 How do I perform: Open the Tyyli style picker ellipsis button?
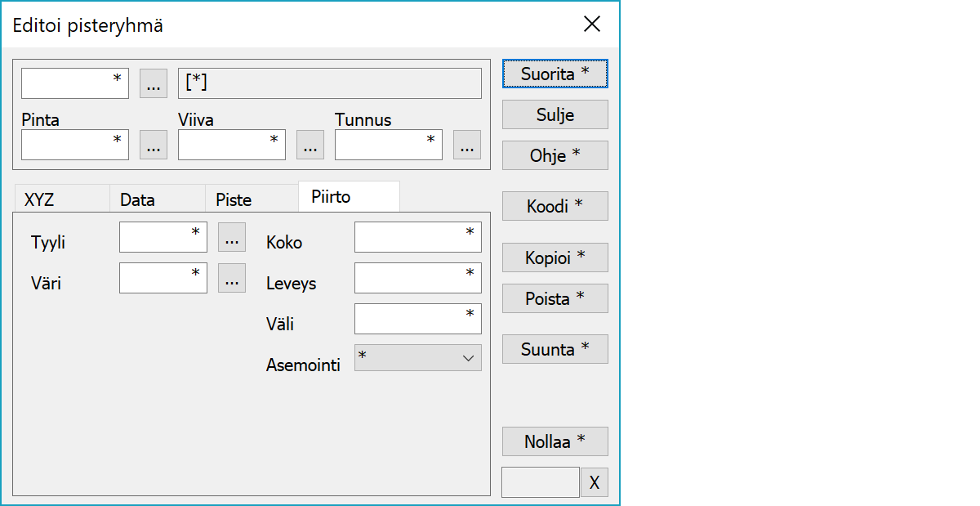pyautogui.click(x=232, y=237)
